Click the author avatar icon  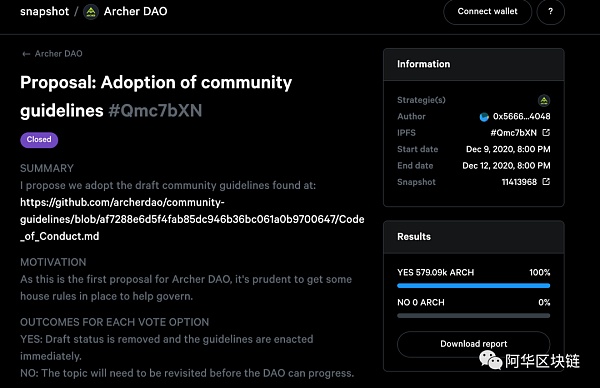484,117
